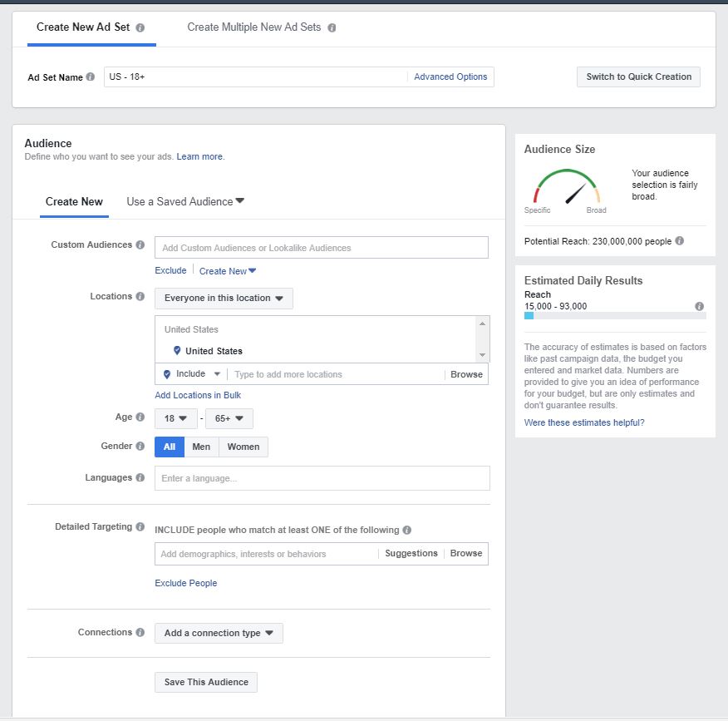The height and width of the screenshot is (721, 728).
Task: Click the estimated reach progress bar
Action: pos(615,316)
